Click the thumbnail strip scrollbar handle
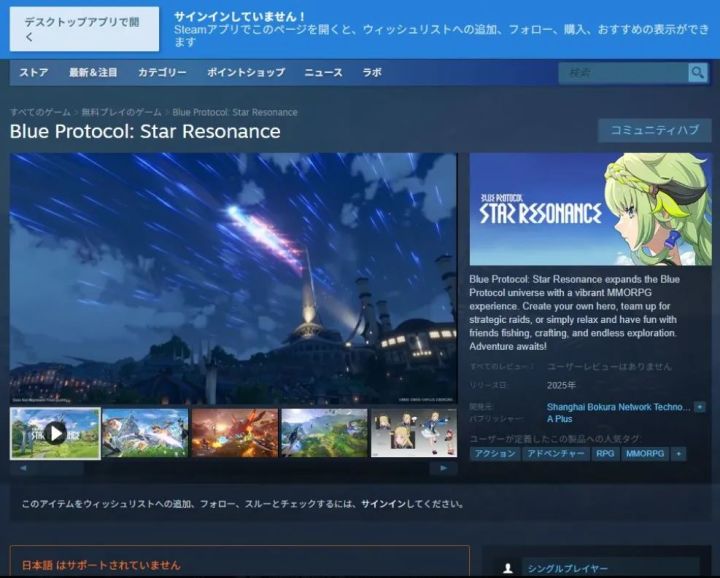This screenshot has height=578, width=720. click(x=61, y=468)
